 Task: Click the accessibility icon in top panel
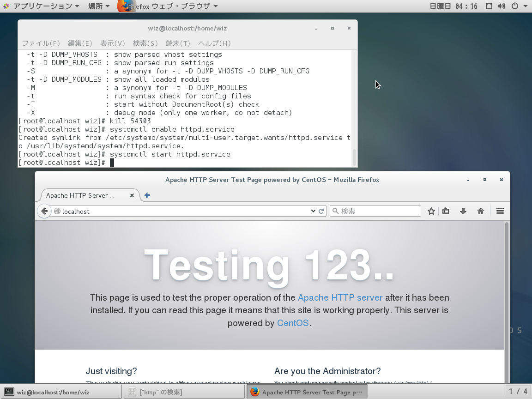click(x=489, y=6)
